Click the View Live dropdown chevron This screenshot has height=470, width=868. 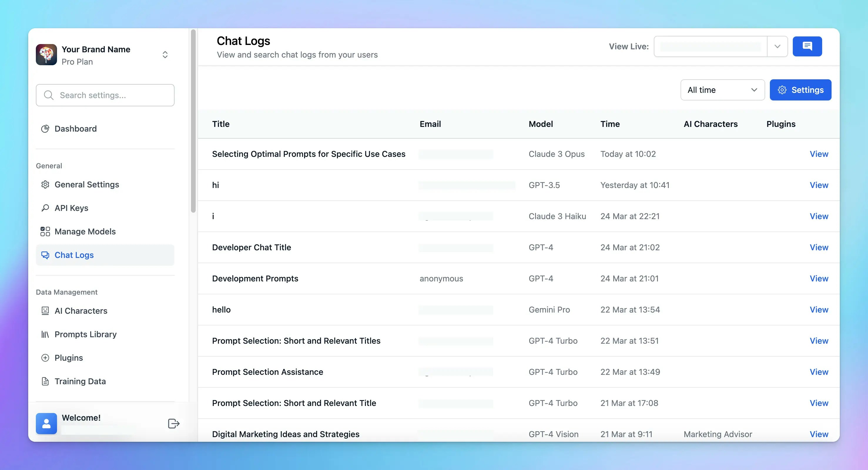777,46
